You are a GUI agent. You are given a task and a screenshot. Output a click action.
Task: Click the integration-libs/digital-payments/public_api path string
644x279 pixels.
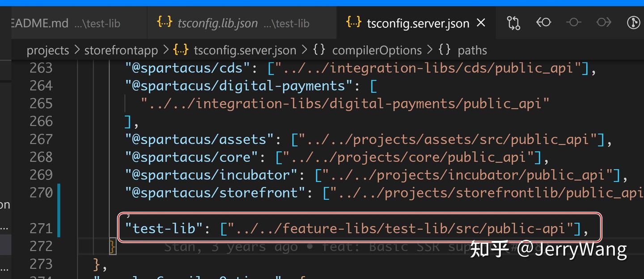click(345, 103)
